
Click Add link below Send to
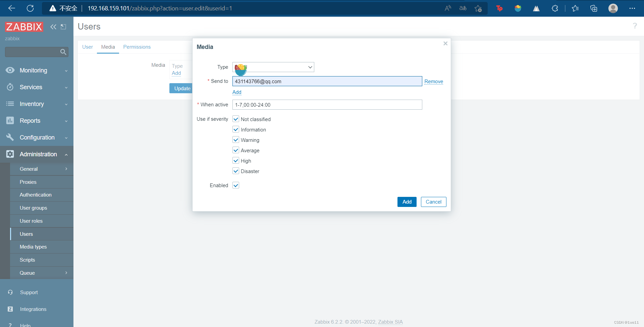[237, 92]
